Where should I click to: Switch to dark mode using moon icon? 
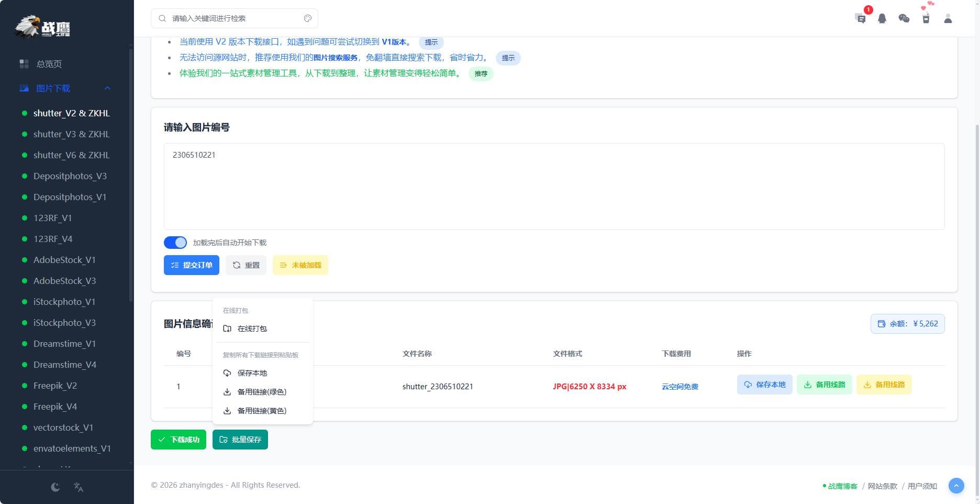pos(55,487)
